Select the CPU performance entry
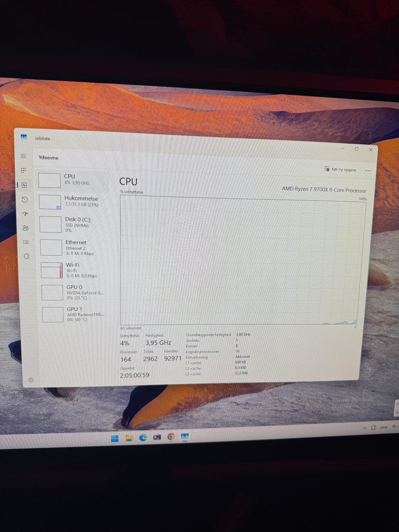Viewport: 399px width, 532px height. [72, 180]
